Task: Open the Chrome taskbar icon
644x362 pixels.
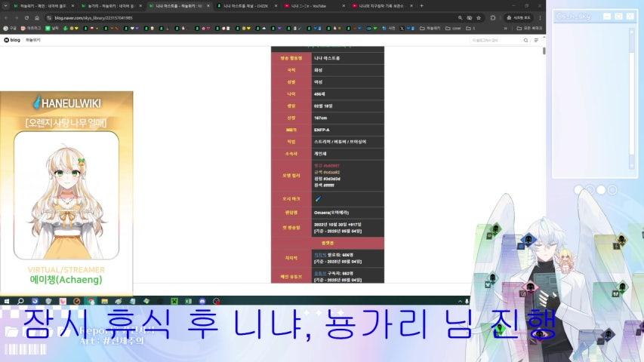Action: click(91, 301)
